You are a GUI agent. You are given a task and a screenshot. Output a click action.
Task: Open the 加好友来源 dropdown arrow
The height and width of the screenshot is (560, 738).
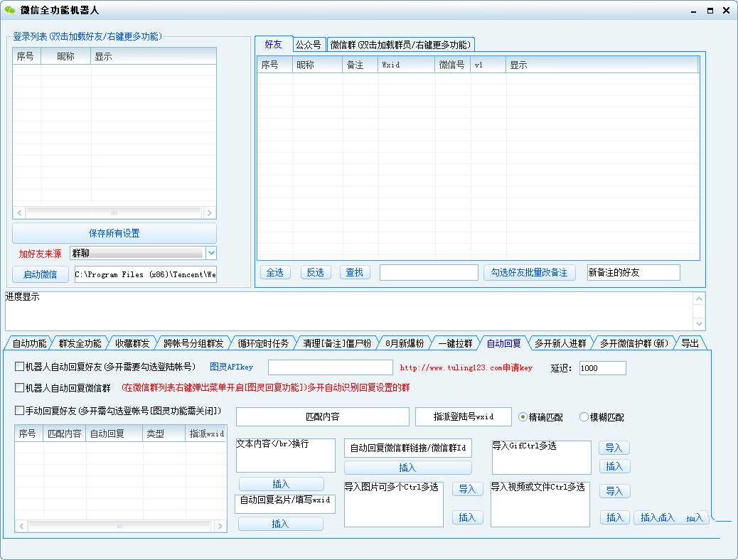211,253
